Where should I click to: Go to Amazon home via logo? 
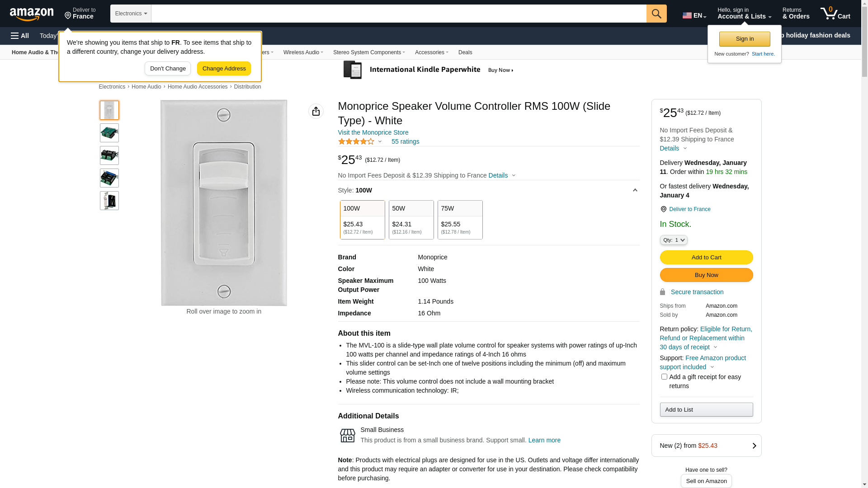(32, 14)
